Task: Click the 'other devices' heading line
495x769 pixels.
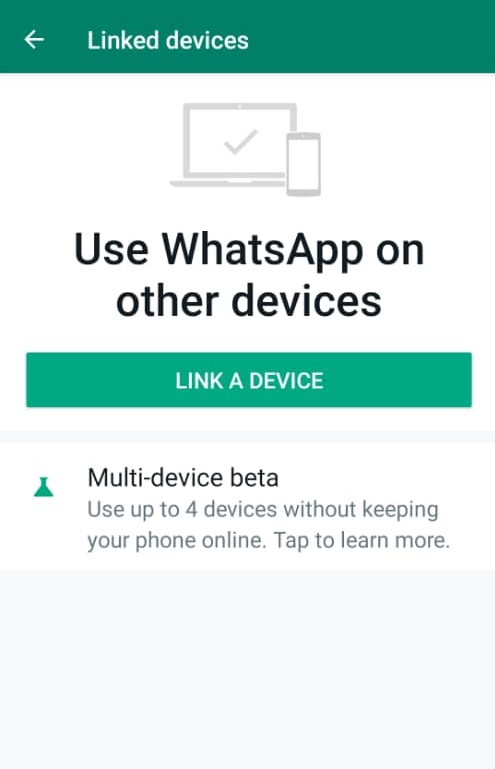Action: pos(249,301)
